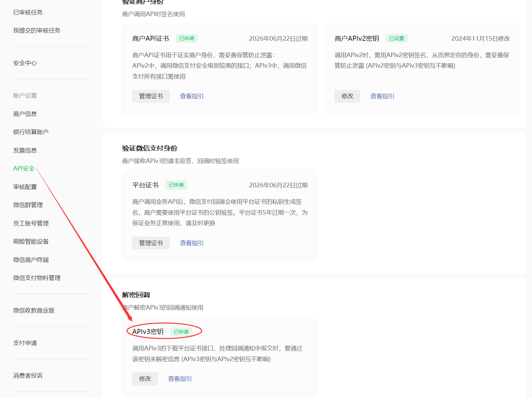Open 微信支付物料管理 page
This screenshot has width=532, height=398.
37,278
